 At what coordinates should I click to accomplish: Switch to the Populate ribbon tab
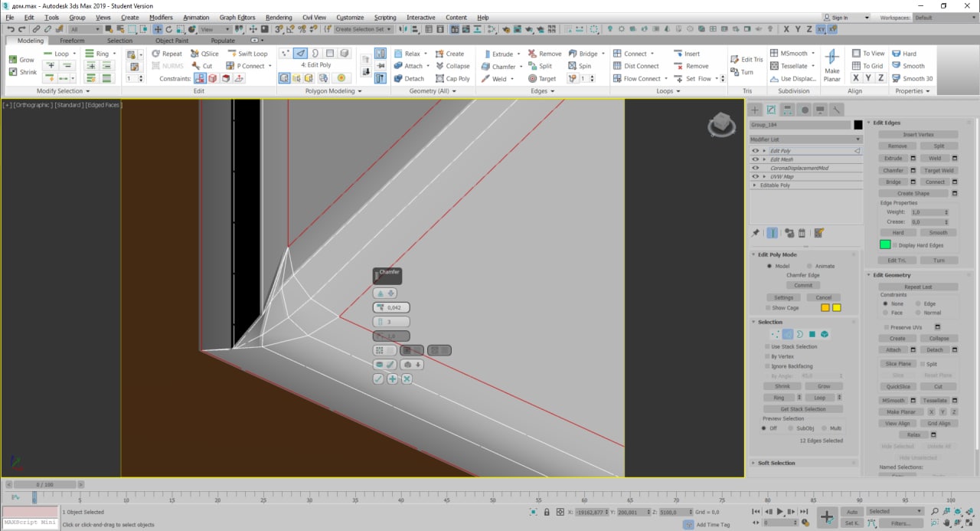tap(223, 41)
